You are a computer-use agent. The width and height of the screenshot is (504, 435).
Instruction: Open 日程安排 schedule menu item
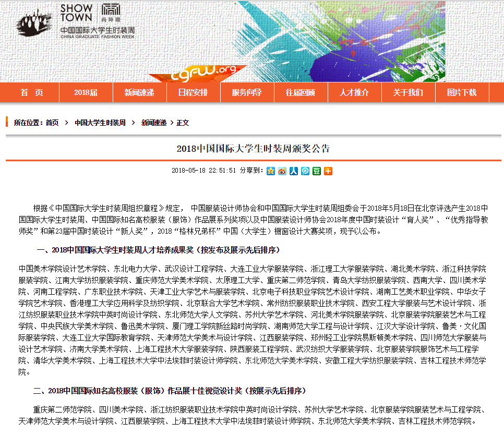point(193,93)
